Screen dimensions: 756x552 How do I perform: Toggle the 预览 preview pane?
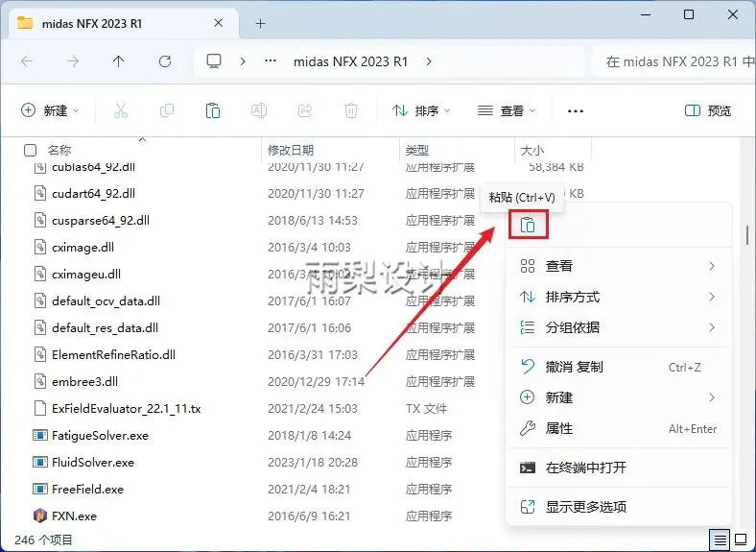click(x=708, y=111)
